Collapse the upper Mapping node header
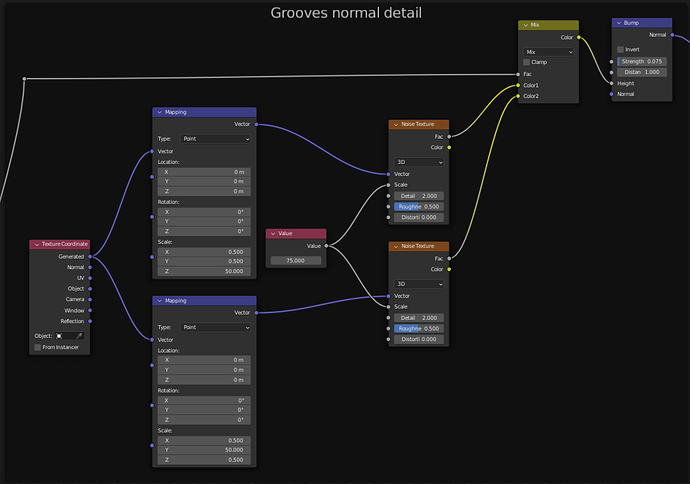Screen dimensions: 690x484 coord(159,112)
